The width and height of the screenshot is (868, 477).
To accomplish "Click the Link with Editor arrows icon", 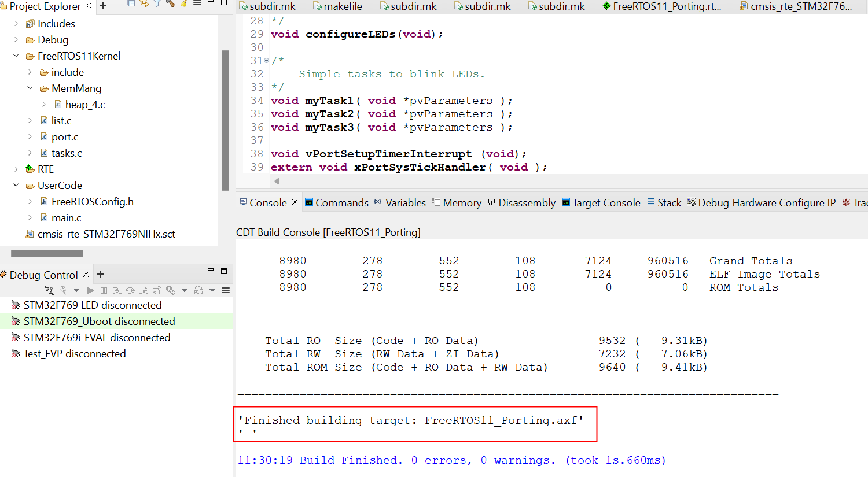I will pos(144,3).
